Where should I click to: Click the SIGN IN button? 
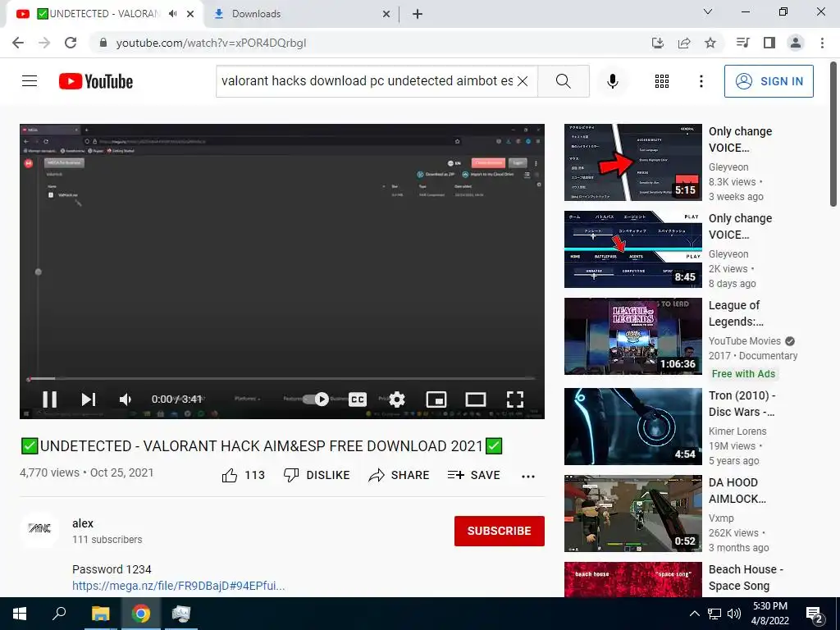769,81
